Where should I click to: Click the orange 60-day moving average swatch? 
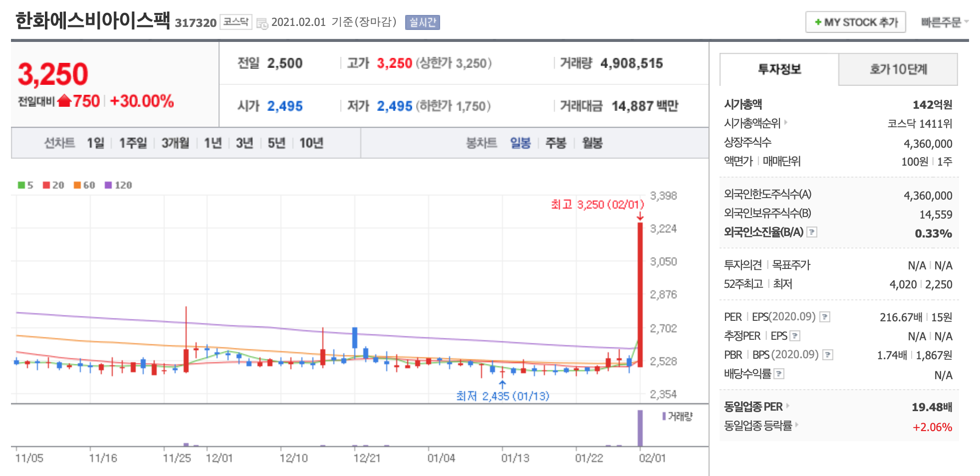[x=77, y=185]
